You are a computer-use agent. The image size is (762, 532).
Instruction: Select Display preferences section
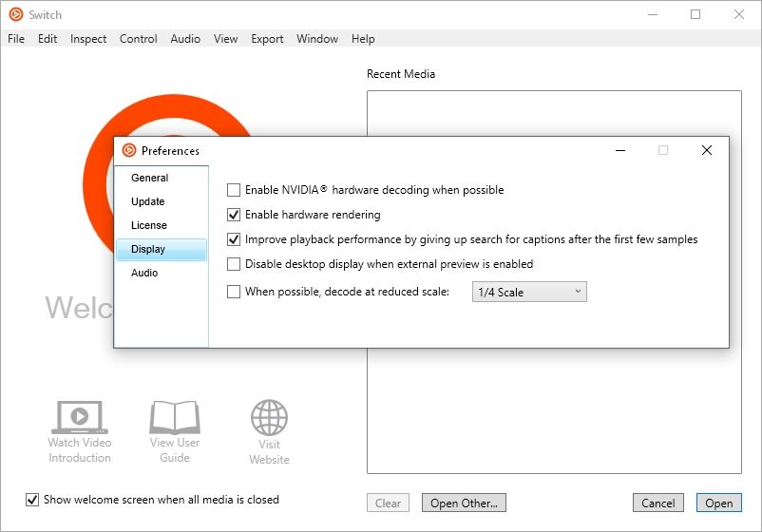162,249
